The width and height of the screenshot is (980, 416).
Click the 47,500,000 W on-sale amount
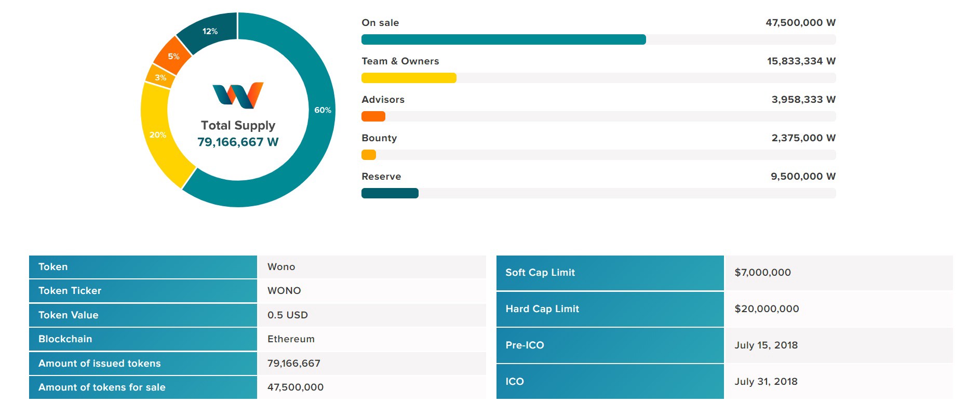click(x=800, y=23)
